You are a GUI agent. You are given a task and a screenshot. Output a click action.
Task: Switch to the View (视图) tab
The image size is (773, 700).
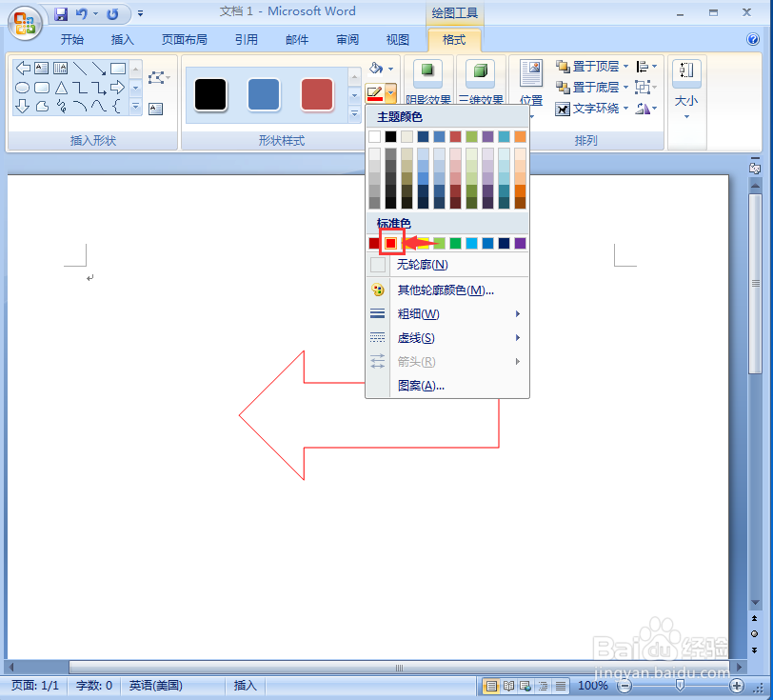[397, 39]
